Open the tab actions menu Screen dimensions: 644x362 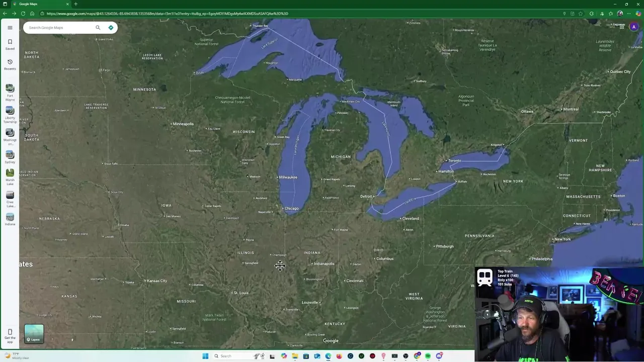[5, 4]
